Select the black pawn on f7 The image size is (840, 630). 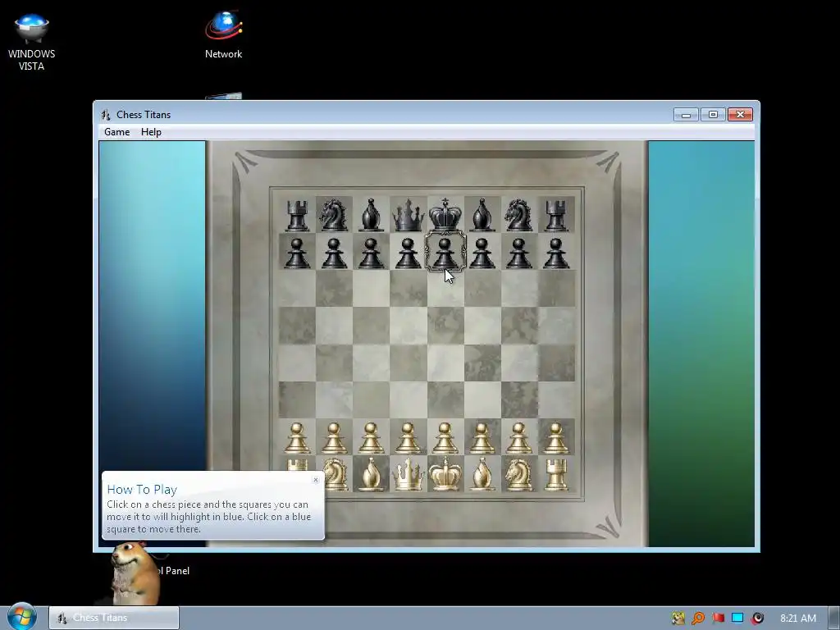coord(482,253)
